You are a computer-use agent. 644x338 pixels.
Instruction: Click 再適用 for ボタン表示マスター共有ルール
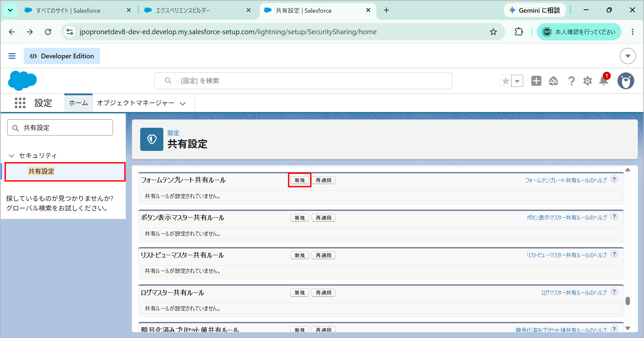[x=324, y=218]
